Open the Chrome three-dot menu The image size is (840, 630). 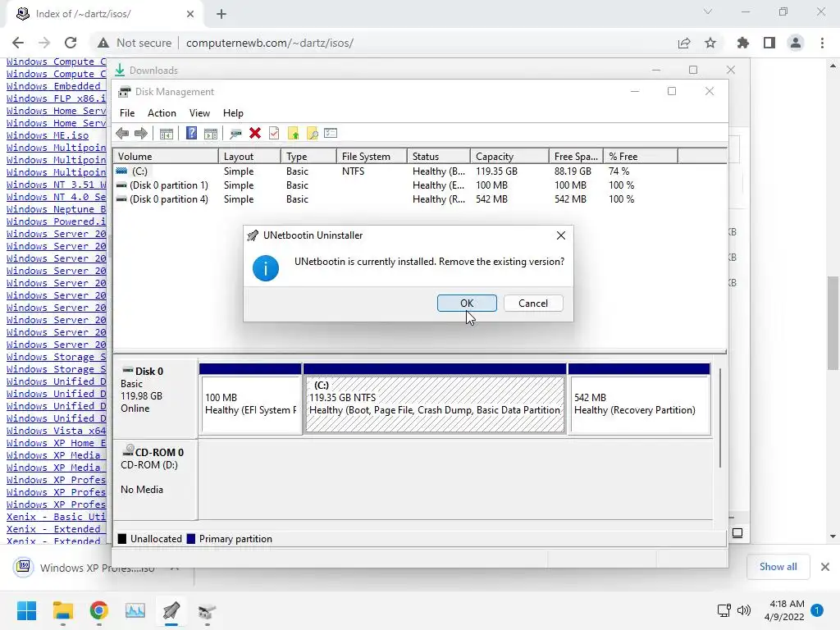(822, 43)
